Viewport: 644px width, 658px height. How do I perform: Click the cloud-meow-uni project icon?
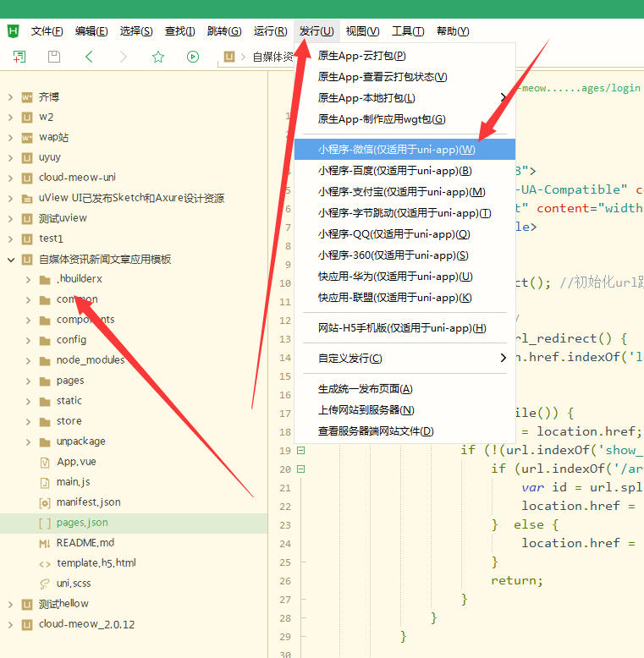pyautogui.click(x=27, y=178)
